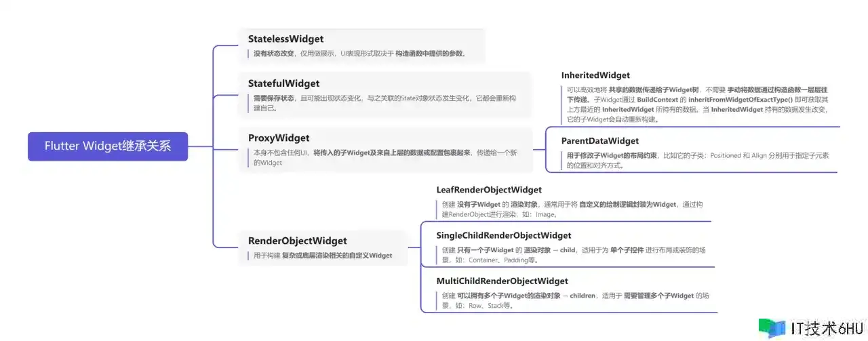The width and height of the screenshot is (868, 341).
Task: Click the StatelessWidget node title
Action: point(285,39)
